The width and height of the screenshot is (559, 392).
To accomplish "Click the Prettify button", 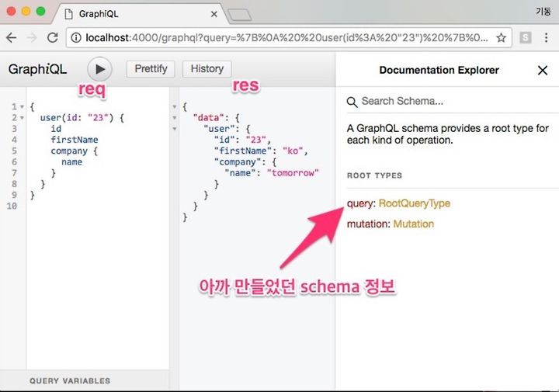I will pyautogui.click(x=151, y=69).
